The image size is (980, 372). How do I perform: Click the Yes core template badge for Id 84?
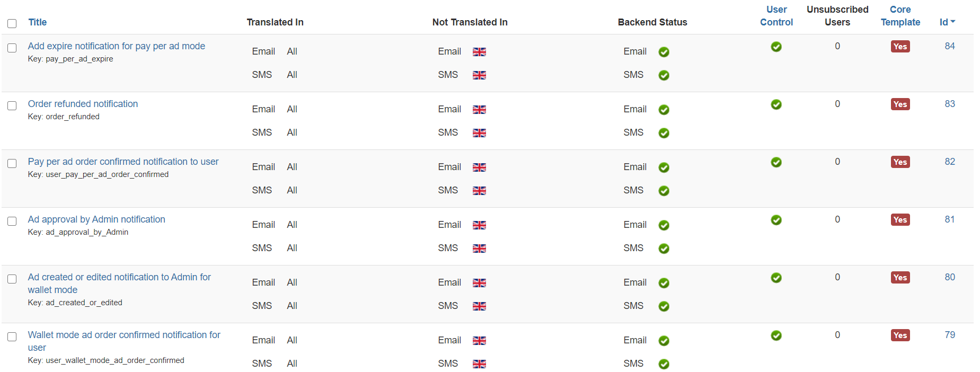[900, 47]
